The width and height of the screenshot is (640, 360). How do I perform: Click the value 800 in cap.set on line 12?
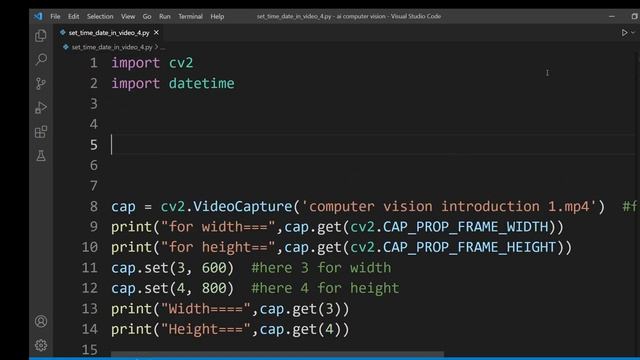(214, 288)
